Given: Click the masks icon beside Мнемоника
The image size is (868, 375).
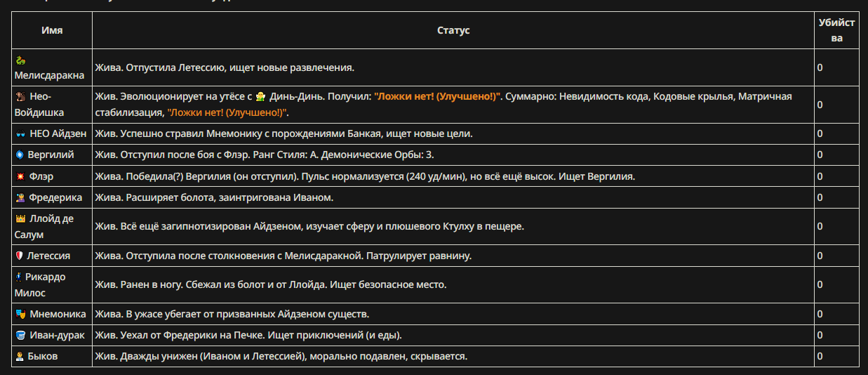Looking at the screenshot, I should point(20,314).
